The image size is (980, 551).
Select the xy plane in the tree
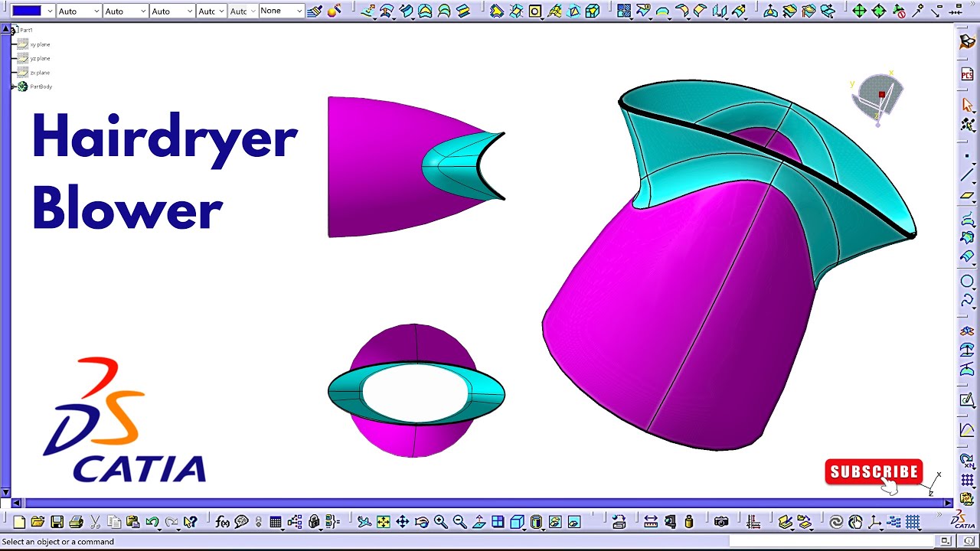40,44
